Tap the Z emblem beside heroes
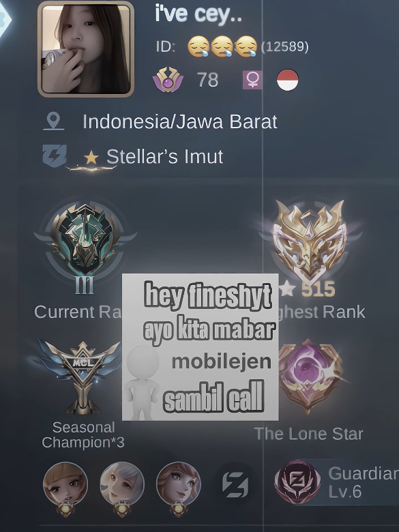Viewport: 399px width, 532px height. 235,484
